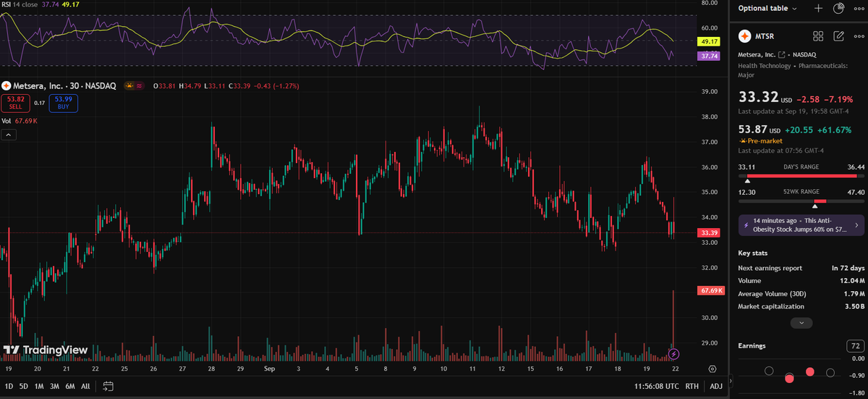Screen dimensions: 868x399
Task: Click the 0.17 spread value between SELL and BUY
Action: pos(39,103)
